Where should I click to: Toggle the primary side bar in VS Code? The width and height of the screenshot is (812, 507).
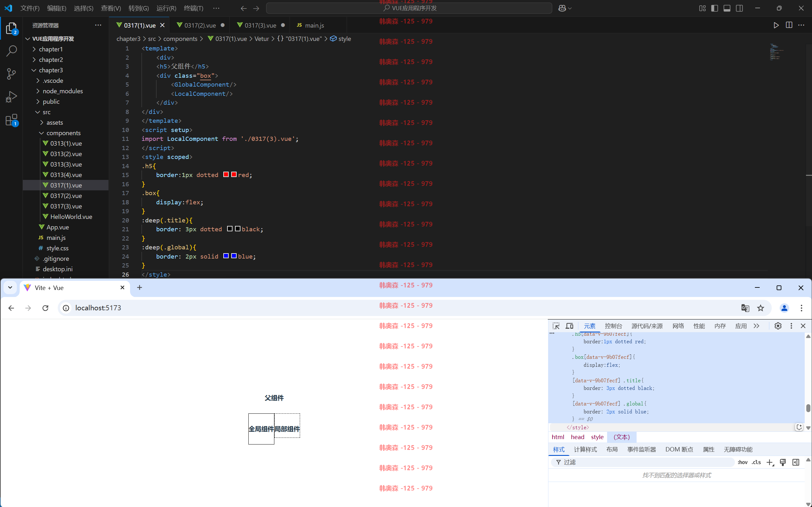click(715, 8)
